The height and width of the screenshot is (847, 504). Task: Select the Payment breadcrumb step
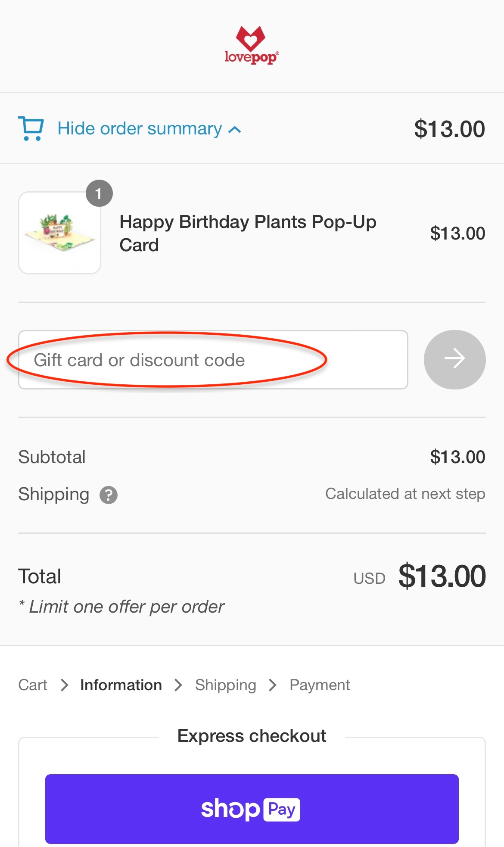tap(320, 685)
